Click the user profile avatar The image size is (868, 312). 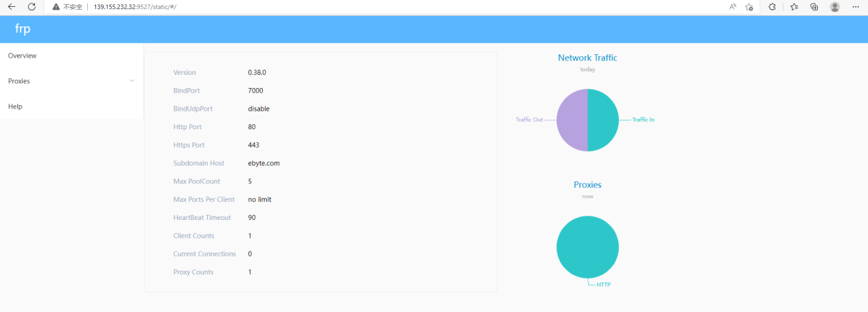pyautogui.click(x=834, y=6)
